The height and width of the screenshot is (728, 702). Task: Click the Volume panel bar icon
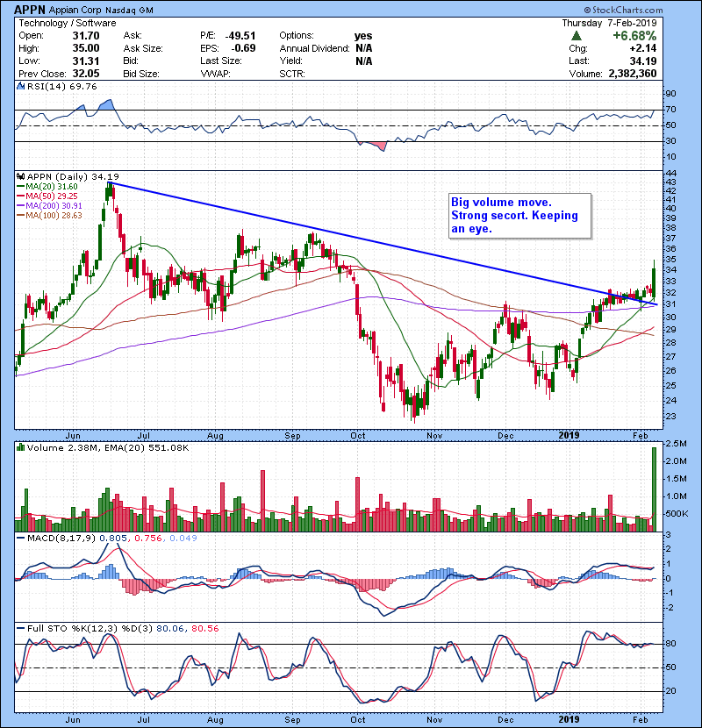20,447
